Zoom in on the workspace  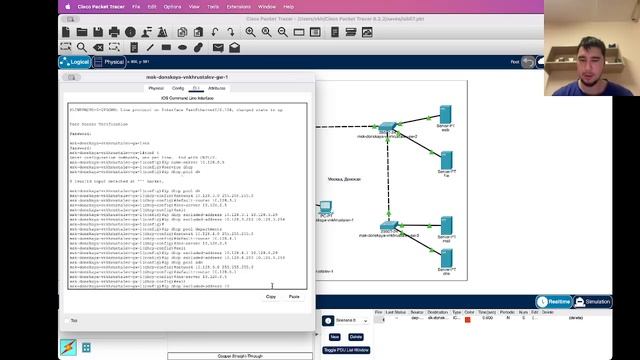250,32
